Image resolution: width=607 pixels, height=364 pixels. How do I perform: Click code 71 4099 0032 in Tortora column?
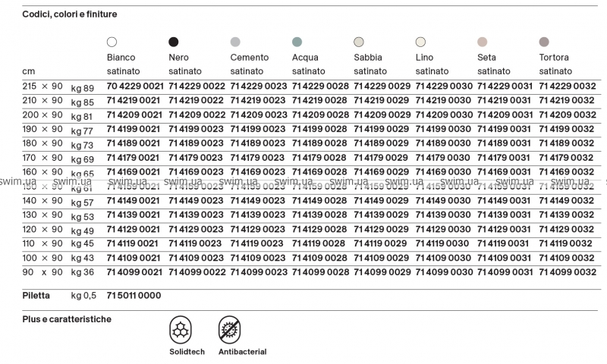coord(567,271)
